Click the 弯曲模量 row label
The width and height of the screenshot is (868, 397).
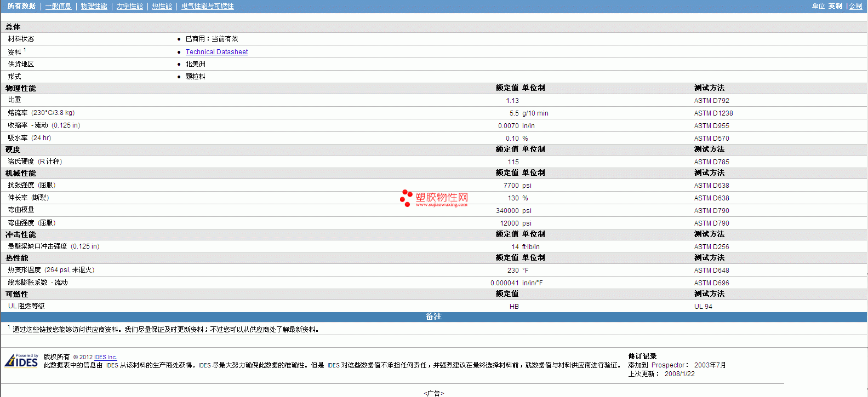(x=21, y=210)
